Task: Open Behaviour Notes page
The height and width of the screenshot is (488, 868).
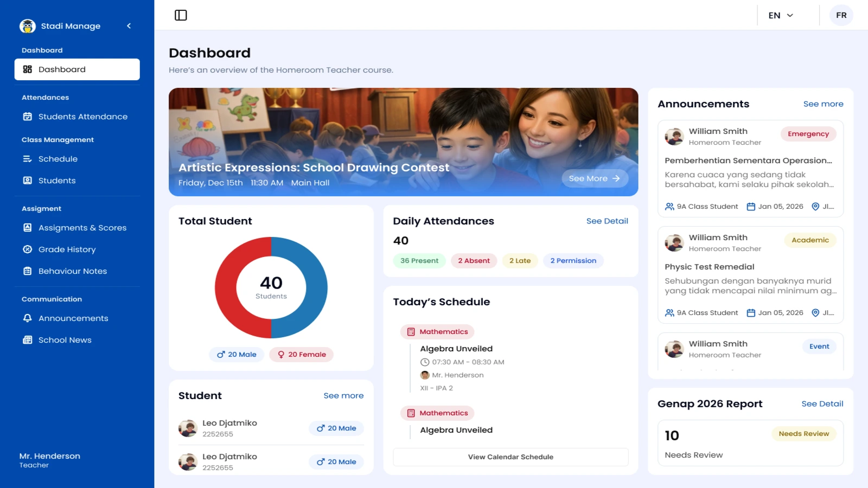Action: point(77,271)
